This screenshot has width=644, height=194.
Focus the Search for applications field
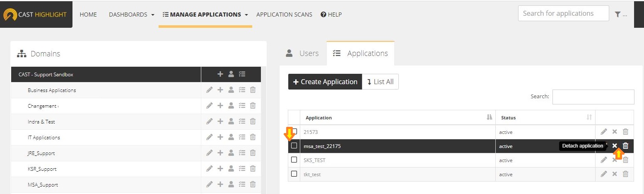click(x=563, y=14)
